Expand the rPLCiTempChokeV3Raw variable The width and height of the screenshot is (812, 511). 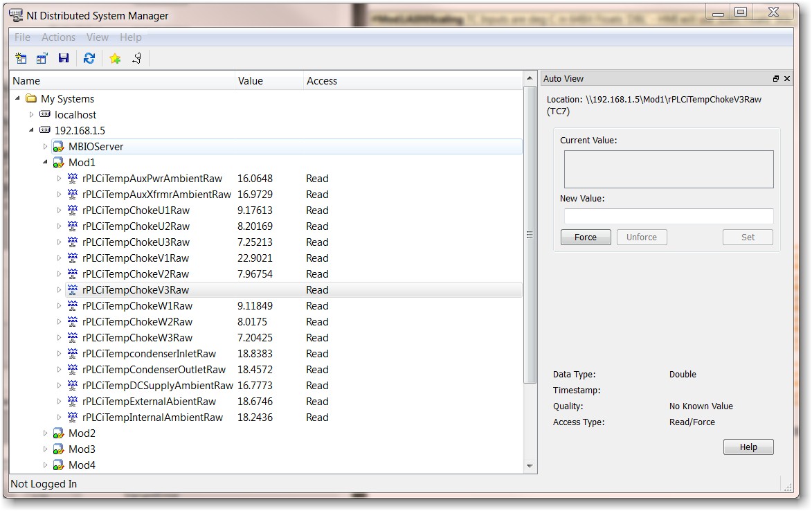click(59, 290)
